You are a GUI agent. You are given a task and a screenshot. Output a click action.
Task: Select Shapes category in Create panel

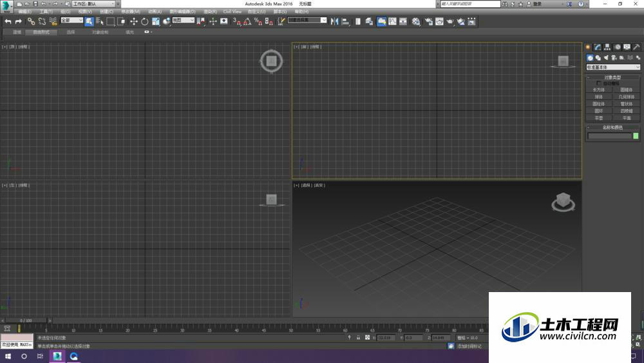click(598, 58)
